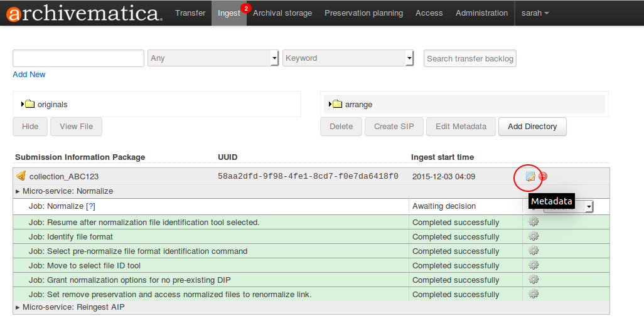This screenshot has width=644, height=321.
Task: Click the red remove icon beside collection_ABC123
Action: pyautogui.click(x=543, y=177)
